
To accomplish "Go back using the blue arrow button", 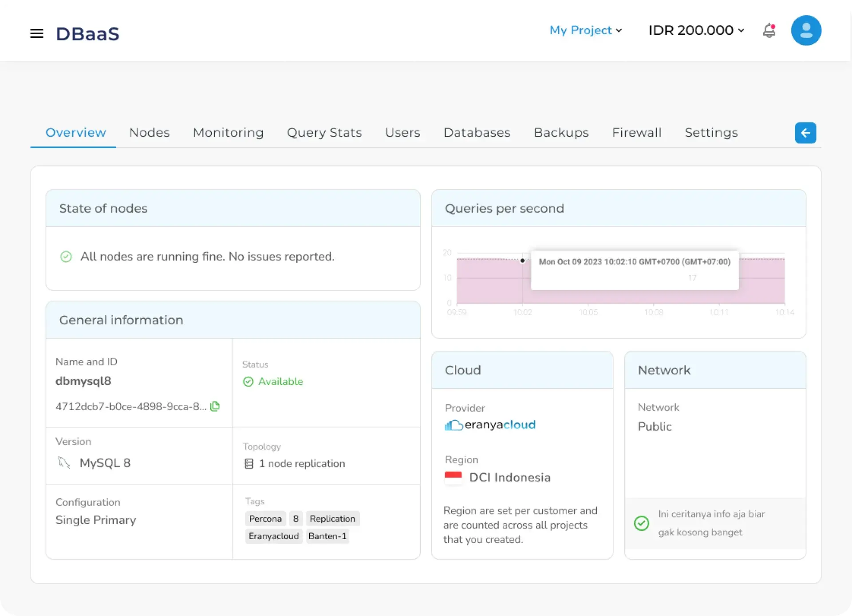I will pyautogui.click(x=805, y=133).
